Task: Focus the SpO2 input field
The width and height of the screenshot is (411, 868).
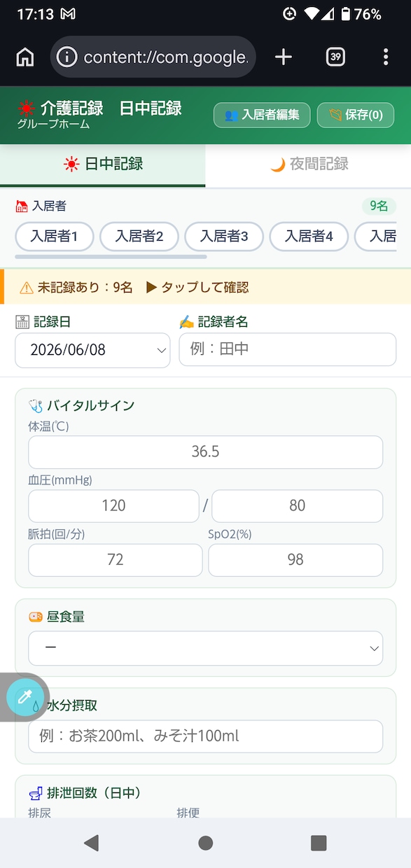Action: 295,560
